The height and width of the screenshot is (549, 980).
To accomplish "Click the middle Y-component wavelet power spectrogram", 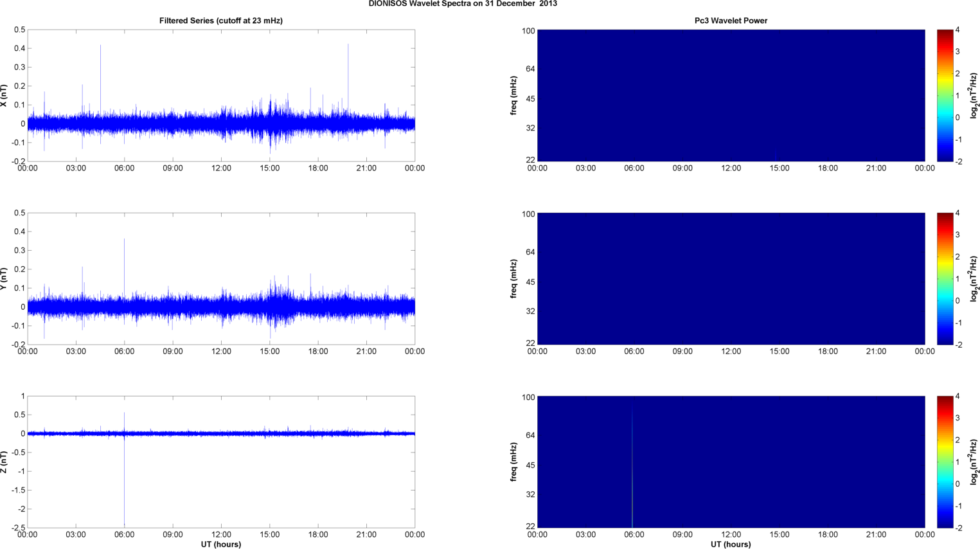I will pos(731,279).
